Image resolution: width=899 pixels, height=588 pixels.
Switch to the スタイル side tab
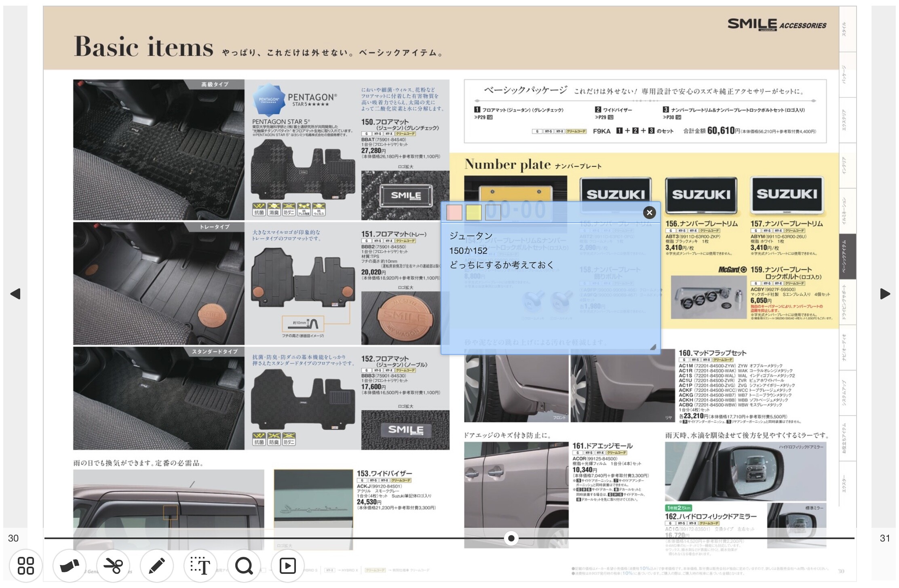pos(847,29)
